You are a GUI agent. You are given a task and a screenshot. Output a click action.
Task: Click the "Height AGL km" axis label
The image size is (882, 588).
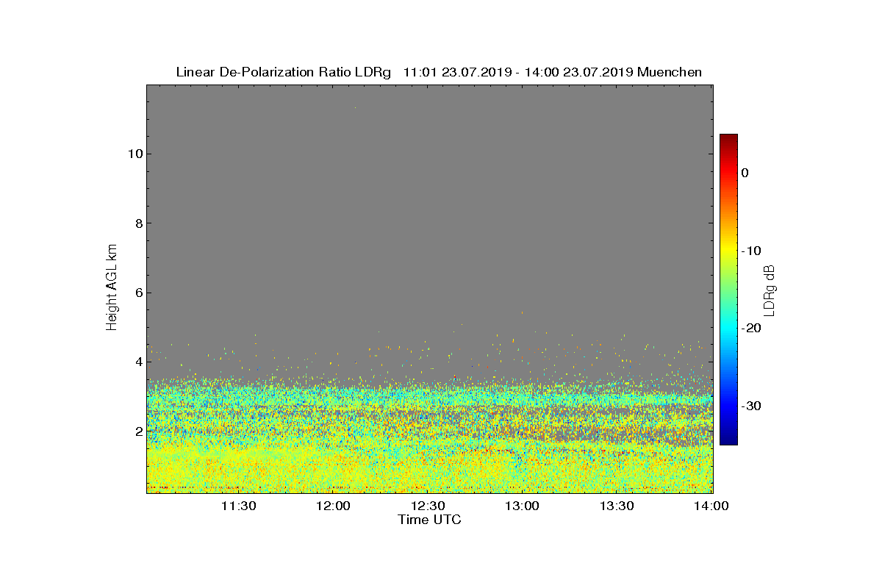pos(112,287)
